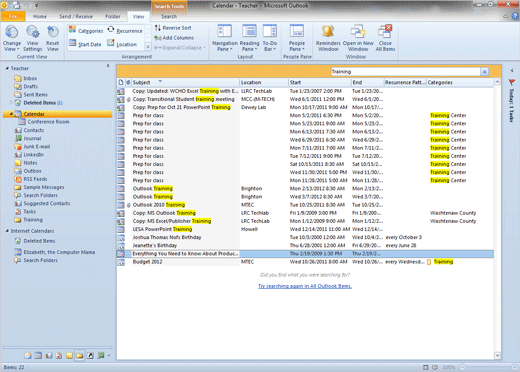This screenshot has width=520, height=372.
Task: Open the Reading Pane dropdown
Action: point(249,39)
